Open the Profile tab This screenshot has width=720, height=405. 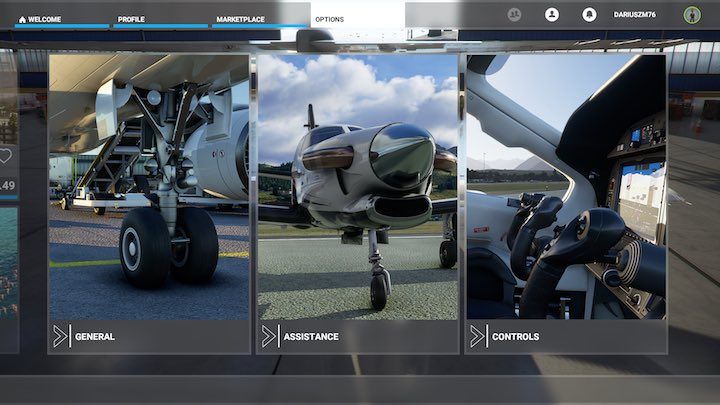[x=131, y=19]
